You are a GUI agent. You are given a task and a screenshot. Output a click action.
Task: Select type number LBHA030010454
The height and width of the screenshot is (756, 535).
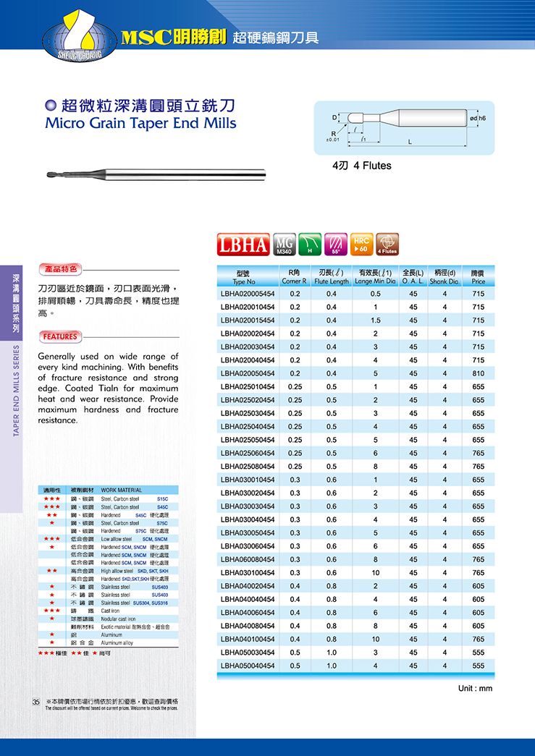[248, 480]
